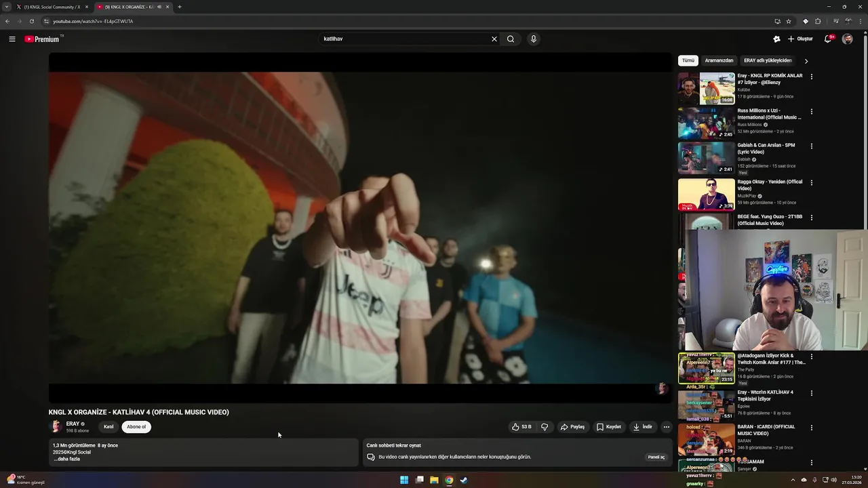Switch to KNGL Social Community X tab
This screenshot has width=868, height=488.
pyautogui.click(x=51, y=7)
